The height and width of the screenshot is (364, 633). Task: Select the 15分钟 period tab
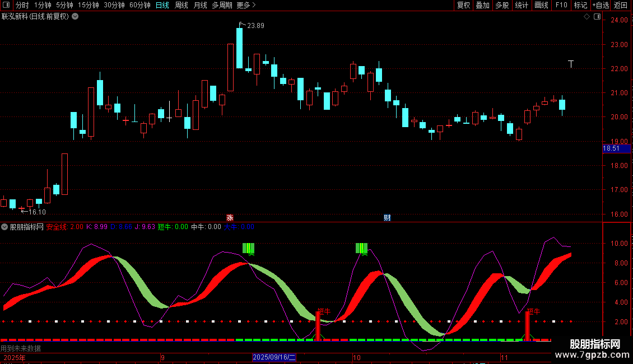[x=88, y=5]
